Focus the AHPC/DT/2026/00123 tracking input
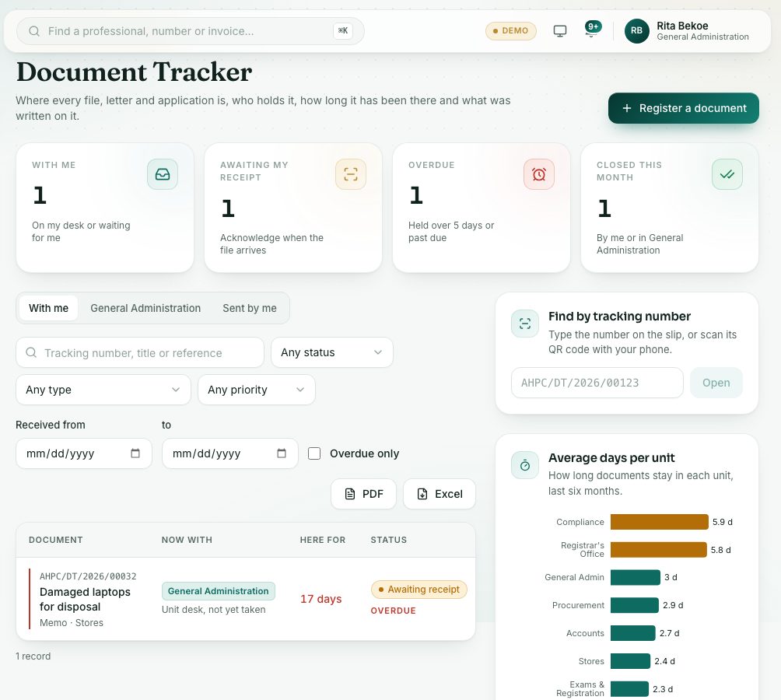 (x=597, y=383)
